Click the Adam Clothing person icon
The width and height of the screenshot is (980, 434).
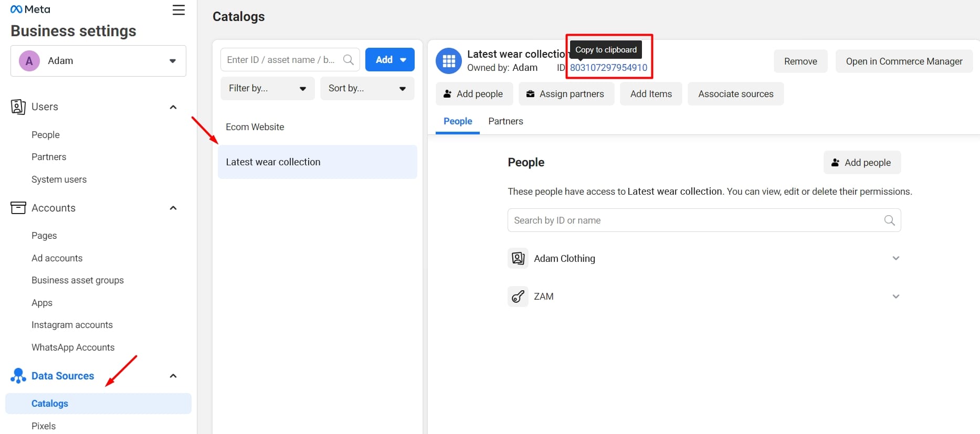click(518, 258)
